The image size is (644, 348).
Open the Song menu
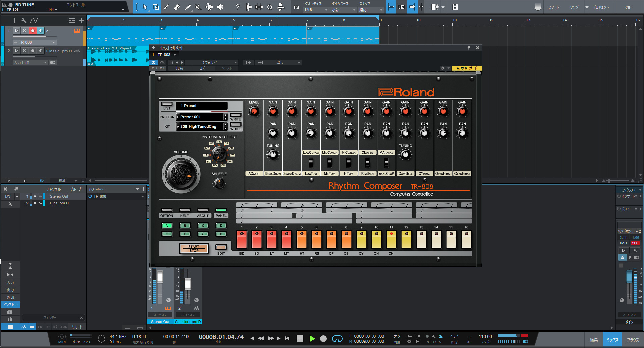point(574,7)
